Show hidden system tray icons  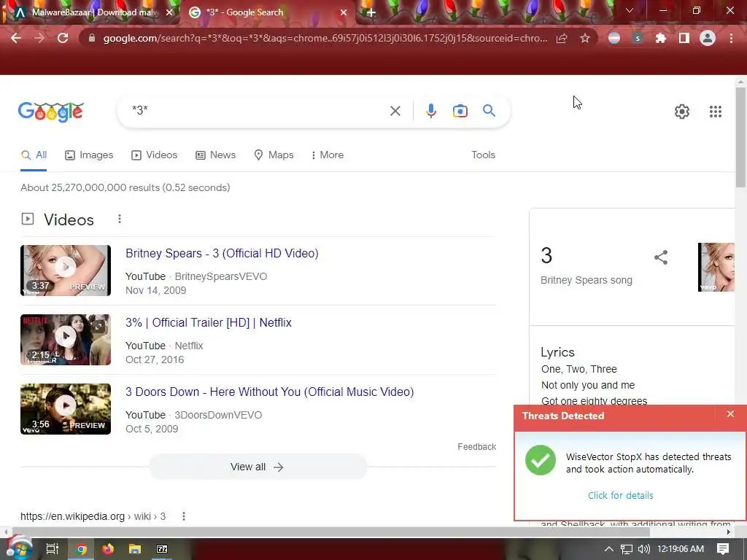(x=609, y=549)
